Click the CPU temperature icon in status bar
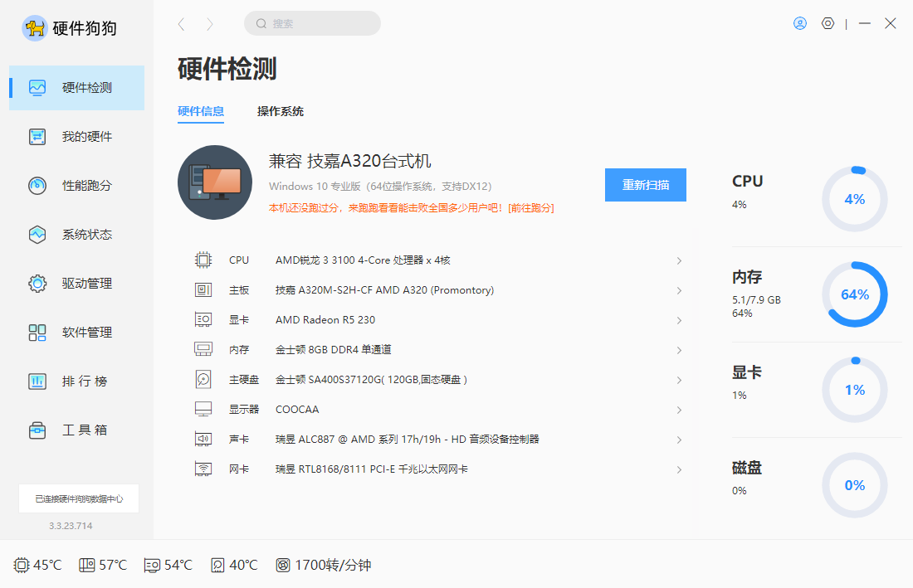 [x=20, y=565]
